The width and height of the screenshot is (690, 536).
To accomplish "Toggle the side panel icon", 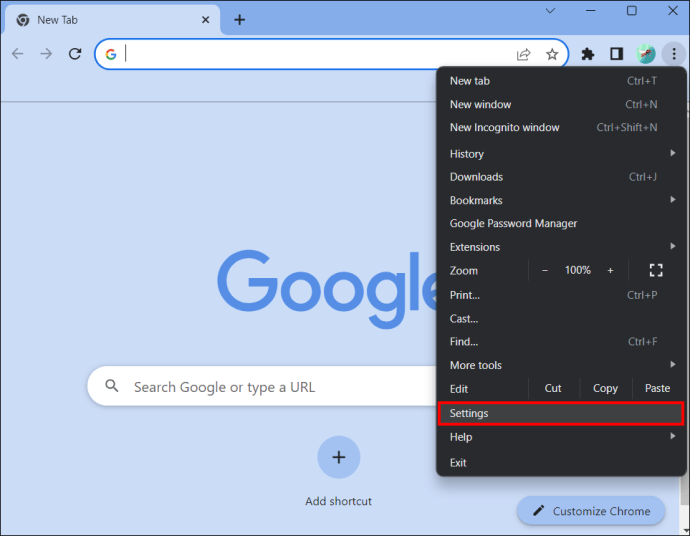I will [616, 54].
